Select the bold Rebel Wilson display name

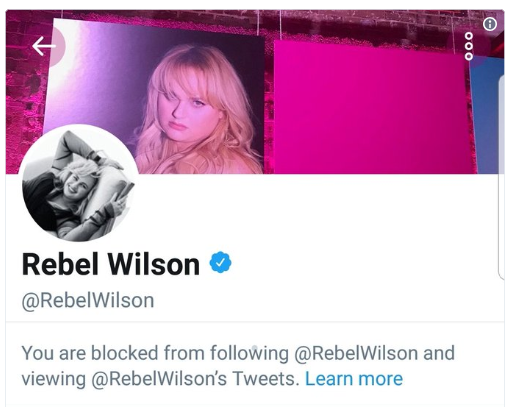click(x=111, y=264)
